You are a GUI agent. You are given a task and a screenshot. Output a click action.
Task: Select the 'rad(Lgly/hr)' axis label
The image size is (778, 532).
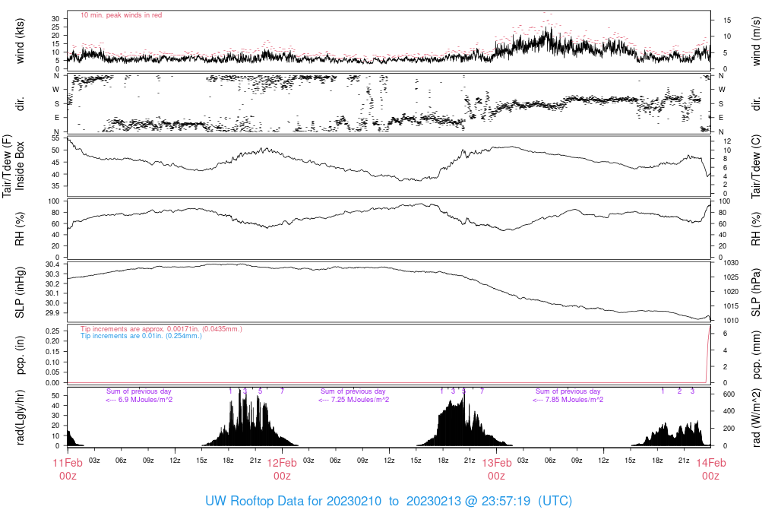pyautogui.click(x=20, y=417)
